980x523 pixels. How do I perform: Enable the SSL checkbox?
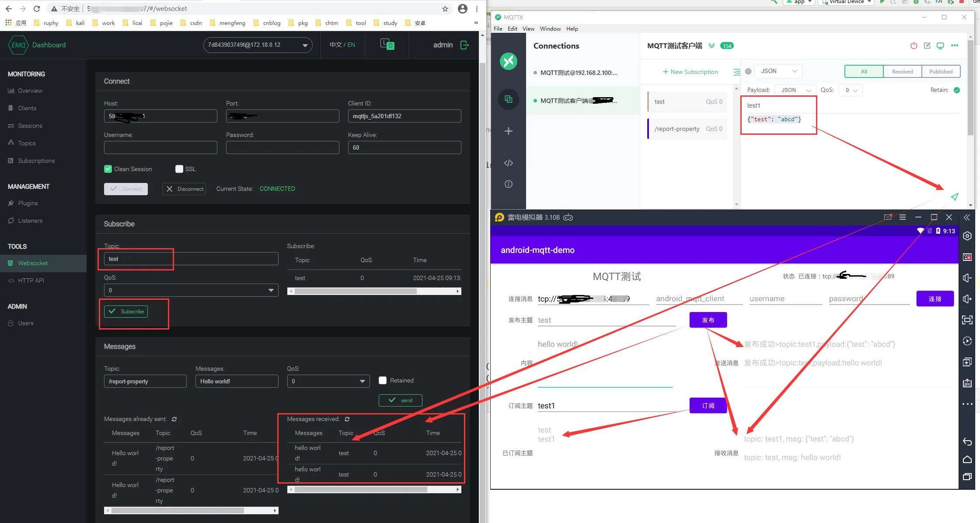[x=179, y=169]
